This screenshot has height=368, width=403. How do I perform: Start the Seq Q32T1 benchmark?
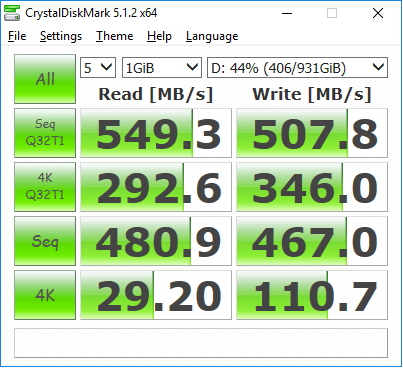click(x=45, y=133)
